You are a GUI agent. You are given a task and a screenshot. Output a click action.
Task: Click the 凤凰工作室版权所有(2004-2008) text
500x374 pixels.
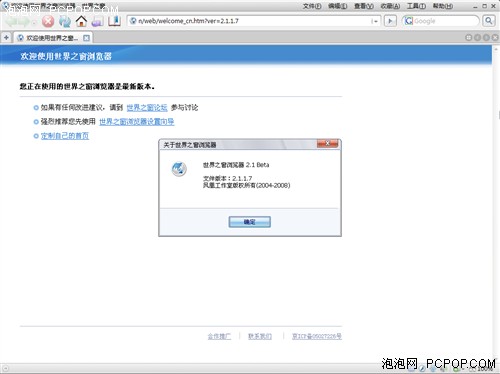[x=247, y=185]
